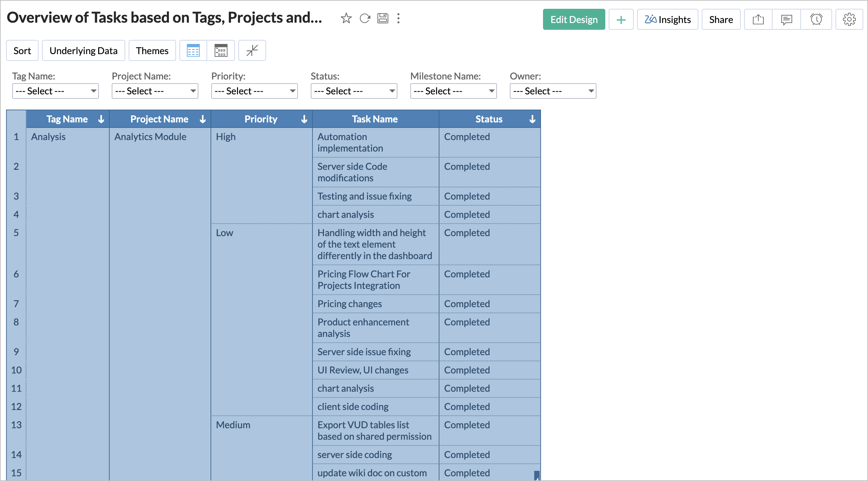868x481 pixels.
Task: Click the save floppy disk icon
Action: (383, 18)
